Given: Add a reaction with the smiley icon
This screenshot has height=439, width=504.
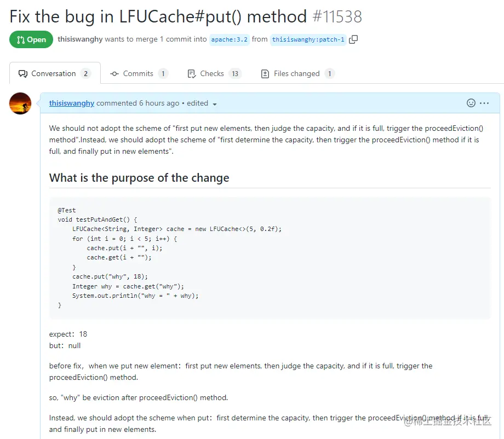Looking at the screenshot, I should point(471,103).
